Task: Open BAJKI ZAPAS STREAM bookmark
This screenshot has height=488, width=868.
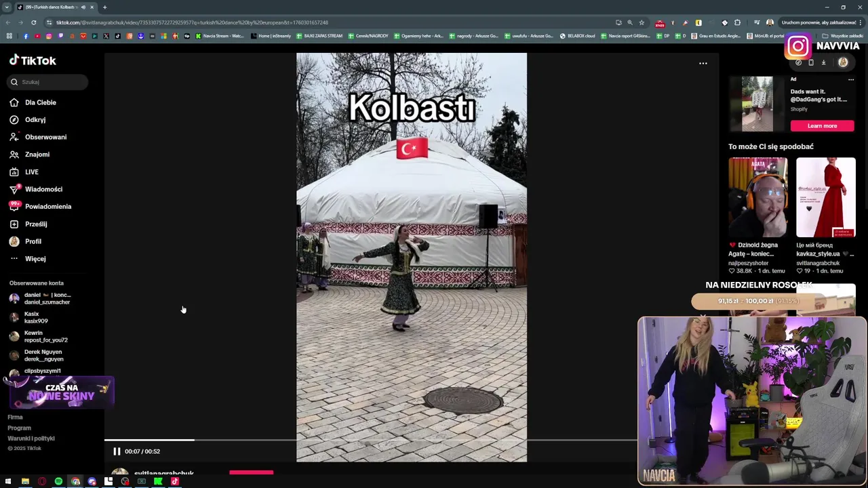Action: [320, 36]
